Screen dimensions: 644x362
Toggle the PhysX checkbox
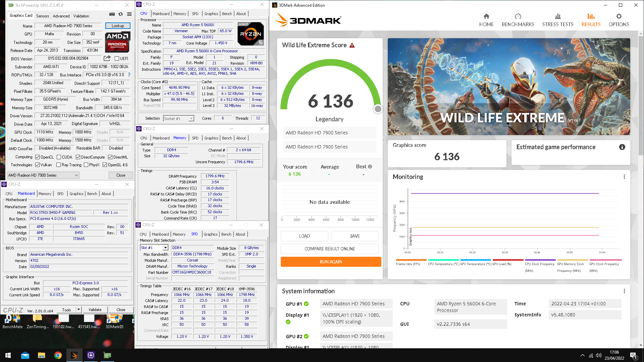point(86,165)
